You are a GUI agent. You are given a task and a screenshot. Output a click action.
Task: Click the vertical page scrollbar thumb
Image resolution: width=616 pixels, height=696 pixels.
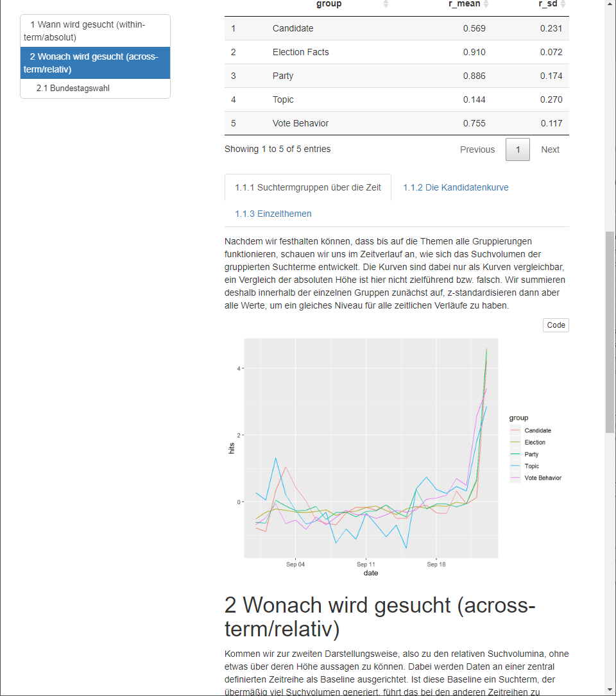(x=610, y=332)
